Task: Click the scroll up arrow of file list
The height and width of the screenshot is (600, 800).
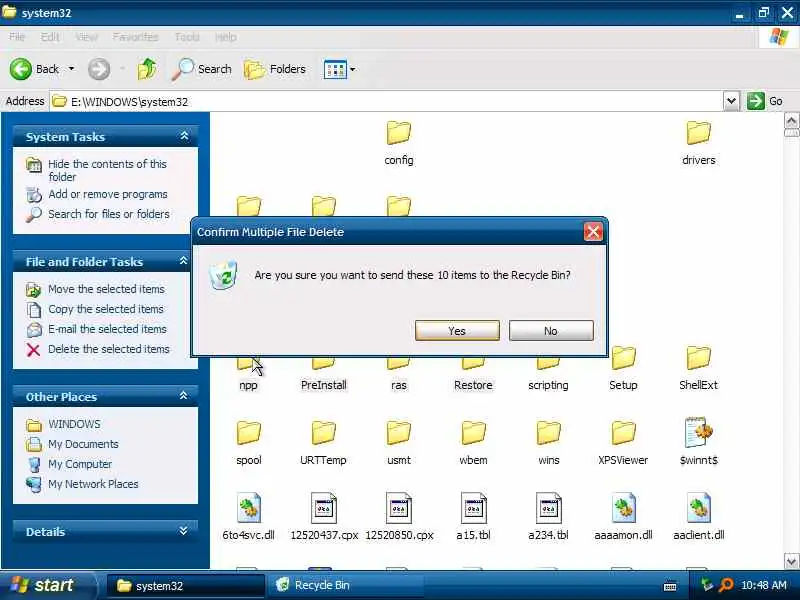Action: [791, 121]
